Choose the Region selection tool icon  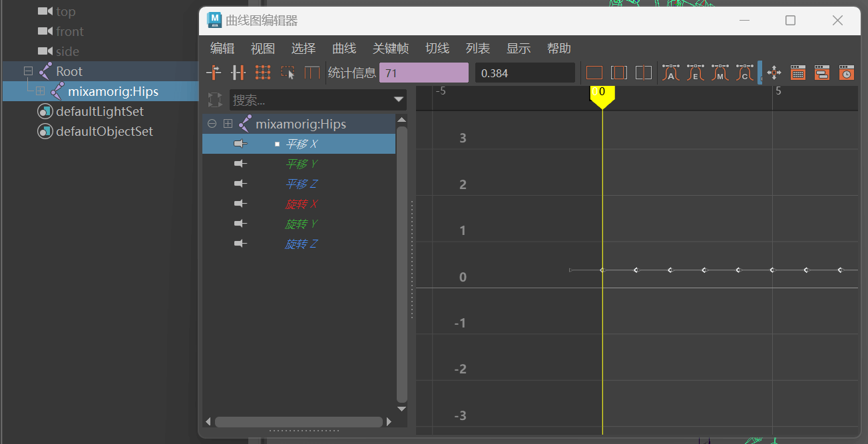point(288,73)
